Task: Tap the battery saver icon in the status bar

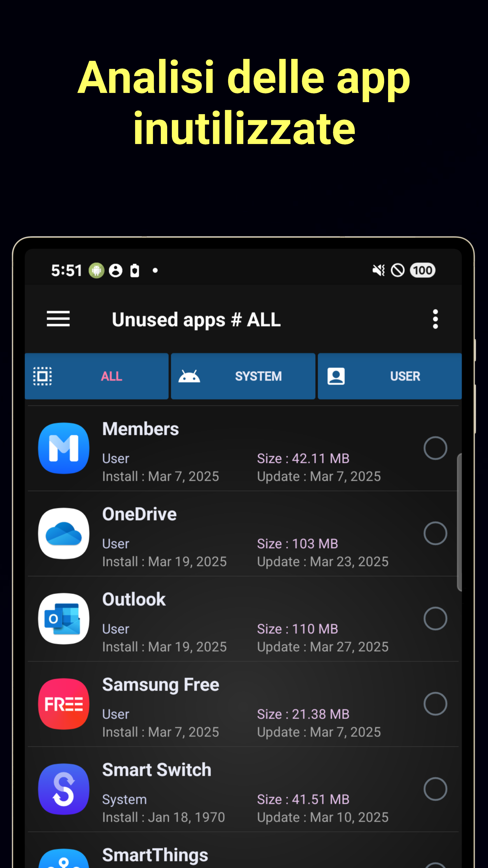Action: (x=135, y=270)
